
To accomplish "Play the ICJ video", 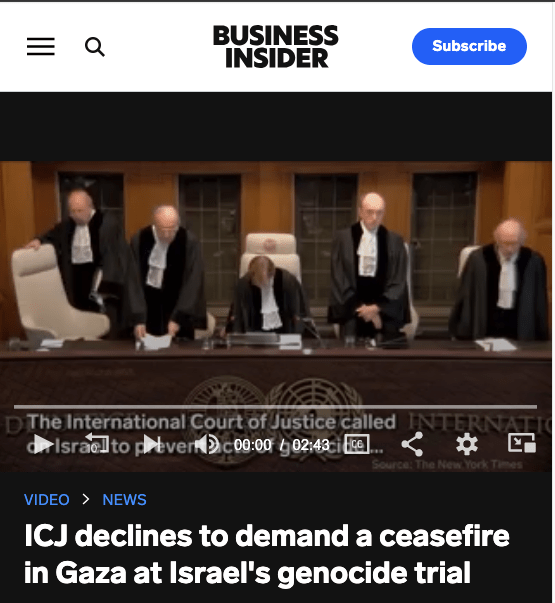I will click(43, 444).
